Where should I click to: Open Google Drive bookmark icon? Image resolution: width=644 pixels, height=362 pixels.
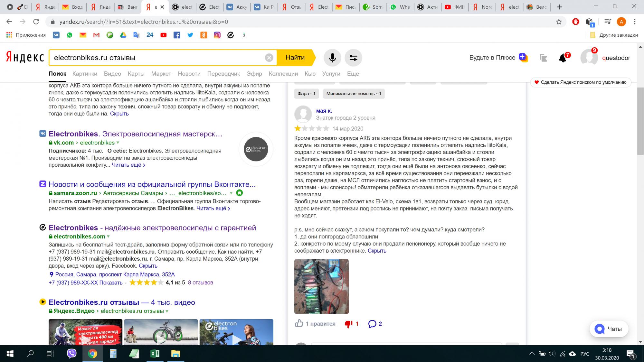coord(123,35)
